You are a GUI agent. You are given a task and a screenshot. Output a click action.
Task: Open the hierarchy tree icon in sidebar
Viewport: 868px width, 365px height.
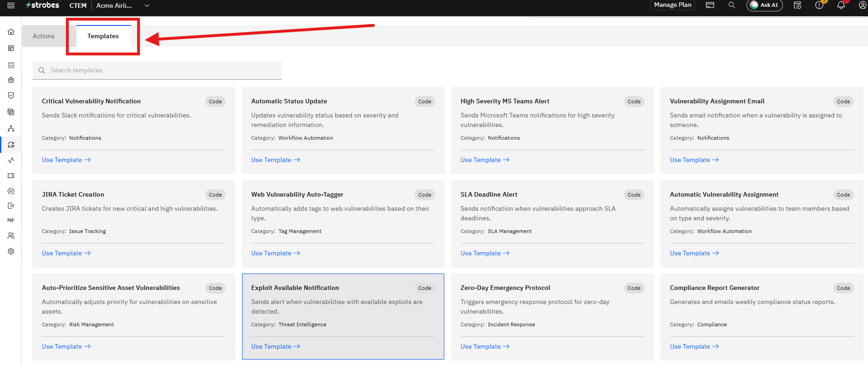11,129
